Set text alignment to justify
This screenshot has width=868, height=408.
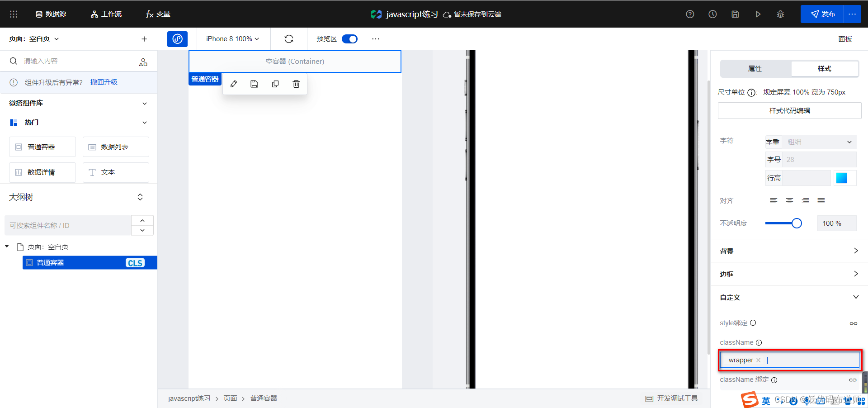[821, 201]
